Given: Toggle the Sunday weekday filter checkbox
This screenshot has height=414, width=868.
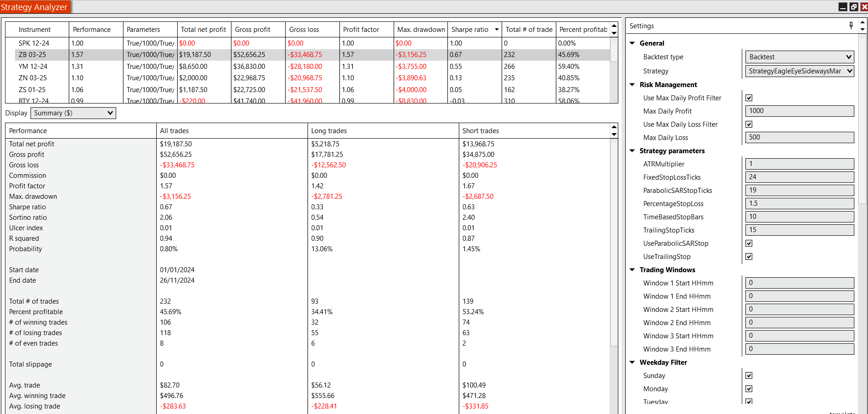Looking at the screenshot, I should (749, 376).
